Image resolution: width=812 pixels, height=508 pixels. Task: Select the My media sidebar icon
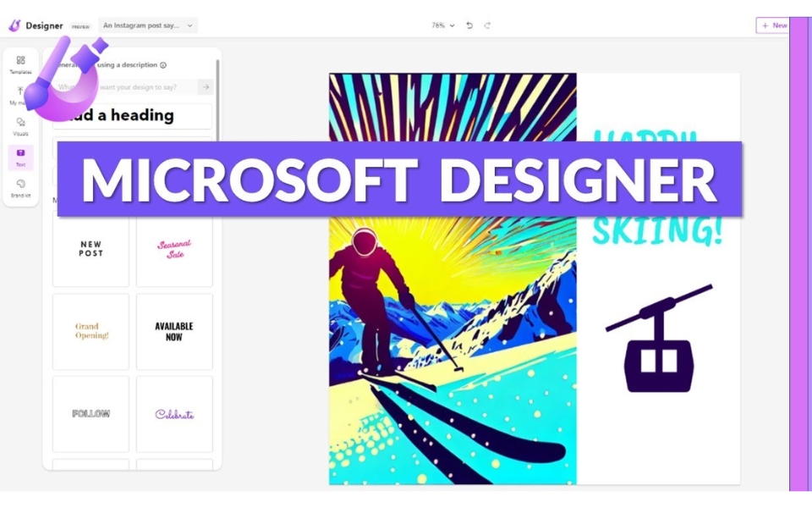19,96
